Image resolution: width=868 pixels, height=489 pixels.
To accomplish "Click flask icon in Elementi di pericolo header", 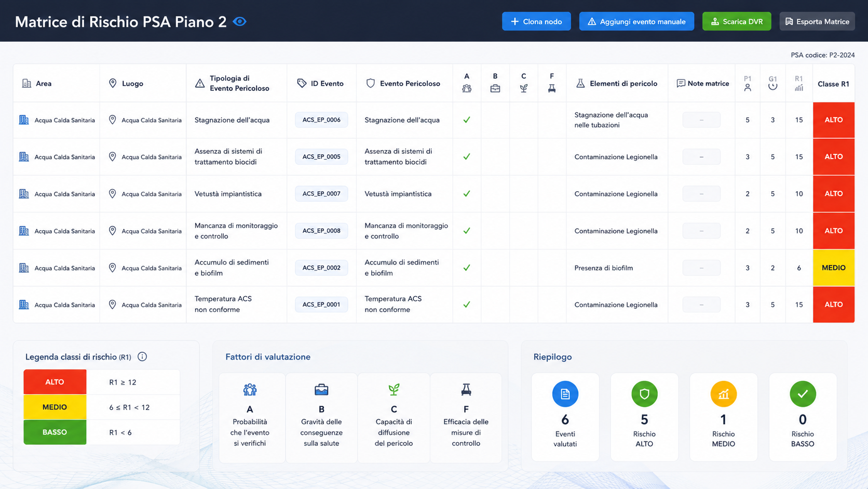I will pyautogui.click(x=580, y=83).
